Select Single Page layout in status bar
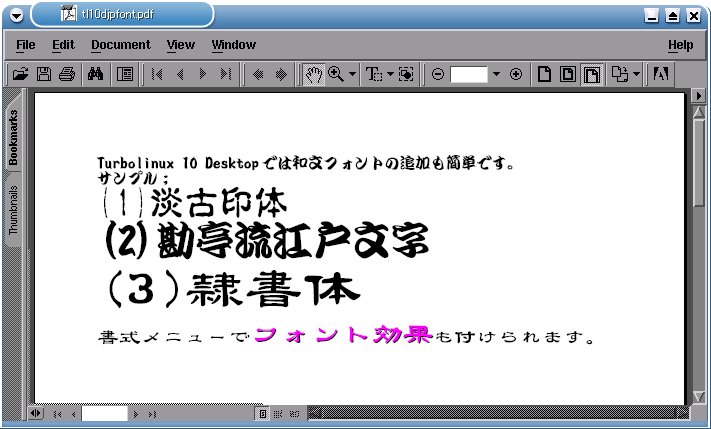711x429 pixels. point(263,414)
